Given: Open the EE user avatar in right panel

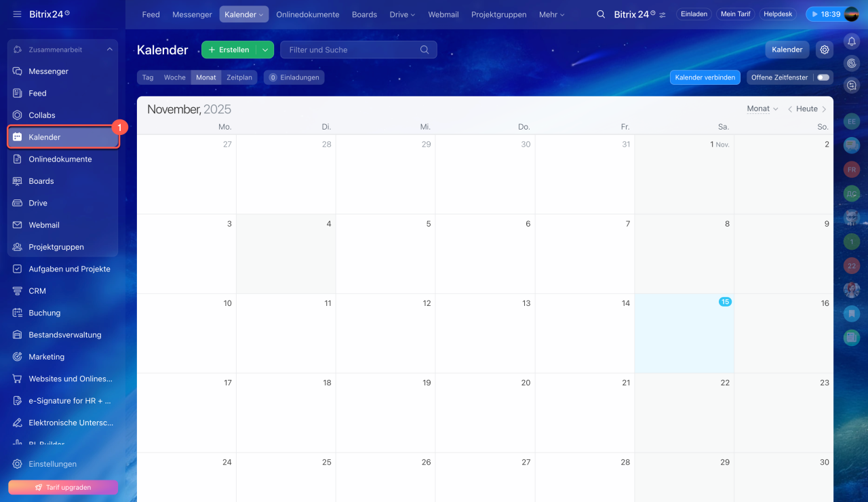Looking at the screenshot, I should (x=852, y=121).
